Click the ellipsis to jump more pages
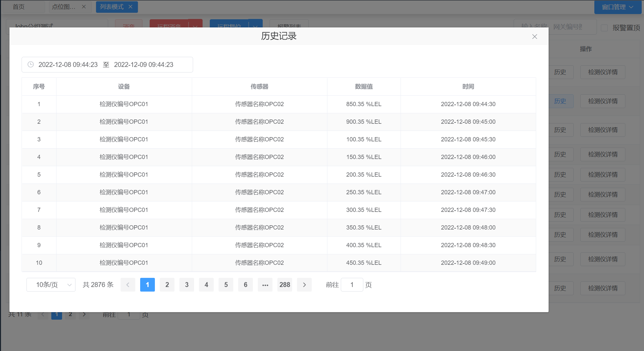Image resolution: width=644 pixels, height=351 pixels. click(265, 285)
